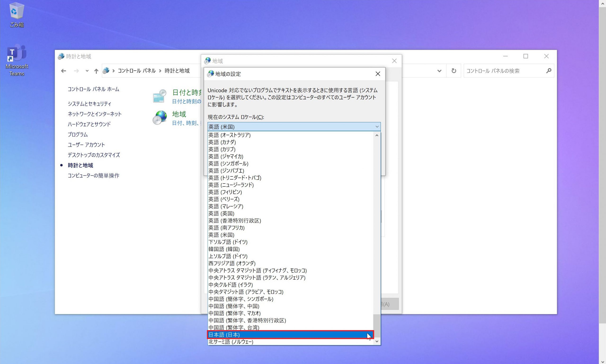This screenshot has width=606, height=364.
Task: Select 英語 (ベリーズ) option
Action: 290,199
